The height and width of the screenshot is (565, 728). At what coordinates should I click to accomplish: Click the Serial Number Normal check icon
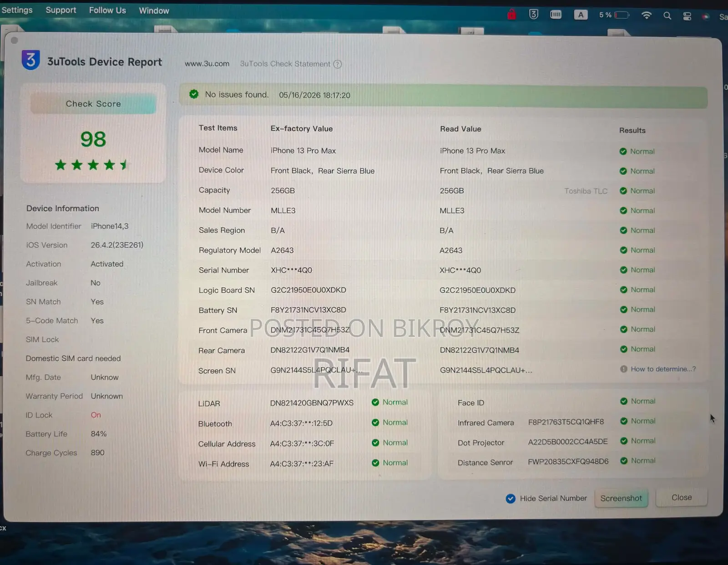pyautogui.click(x=623, y=270)
